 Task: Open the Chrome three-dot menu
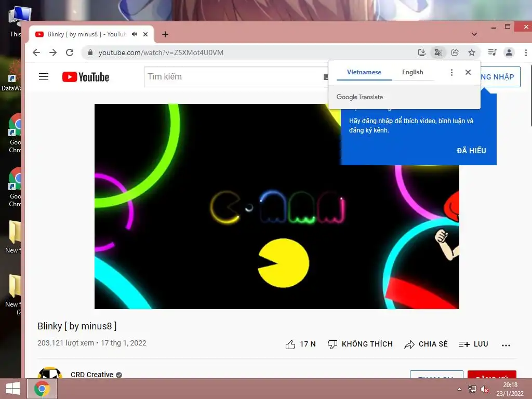(x=526, y=52)
